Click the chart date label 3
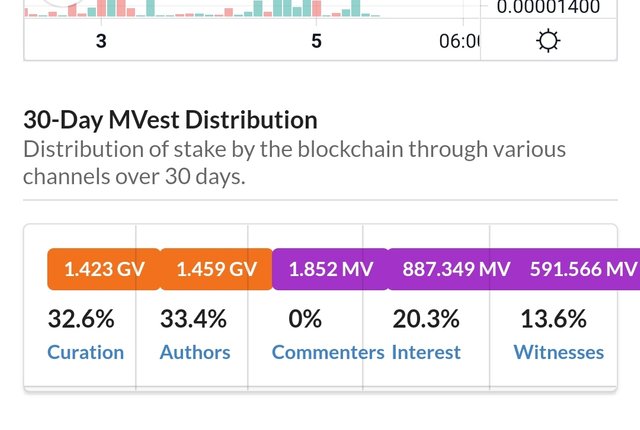 pos(101,41)
